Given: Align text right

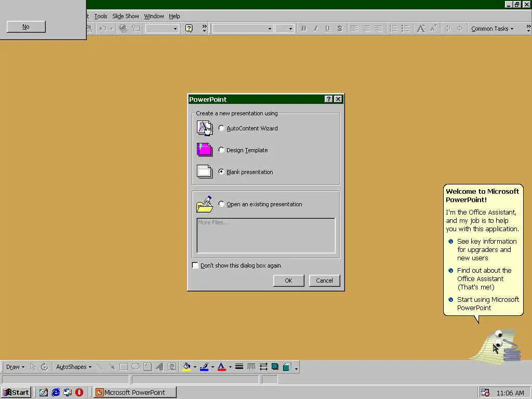Looking at the screenshot, I should pyautogui.click(x=378, y=29).
